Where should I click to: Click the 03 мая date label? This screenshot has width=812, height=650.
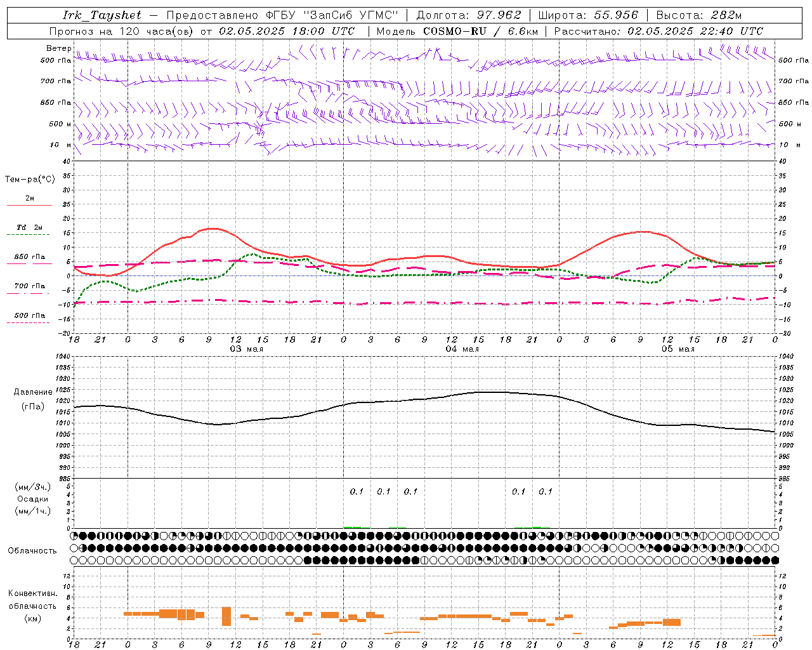pos(247,349)
